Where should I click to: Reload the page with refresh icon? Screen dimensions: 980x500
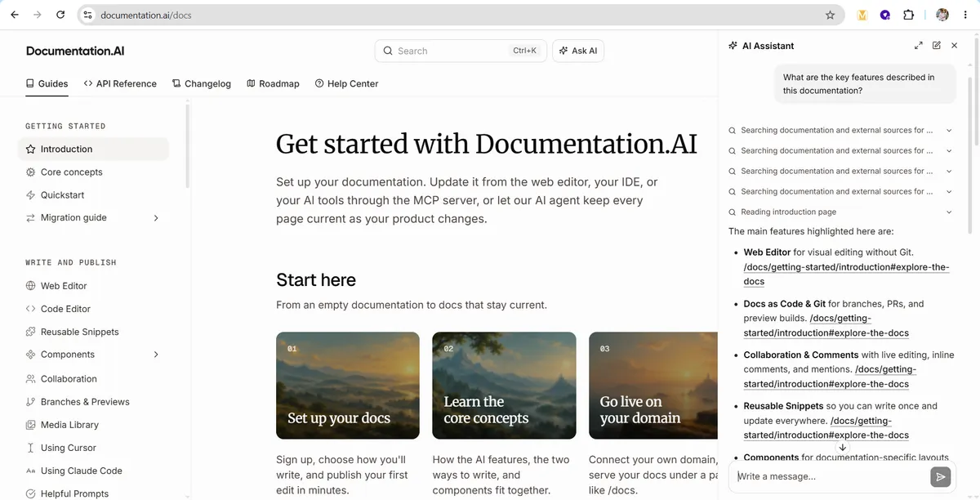pyautogui.click(x=60, y=15)
